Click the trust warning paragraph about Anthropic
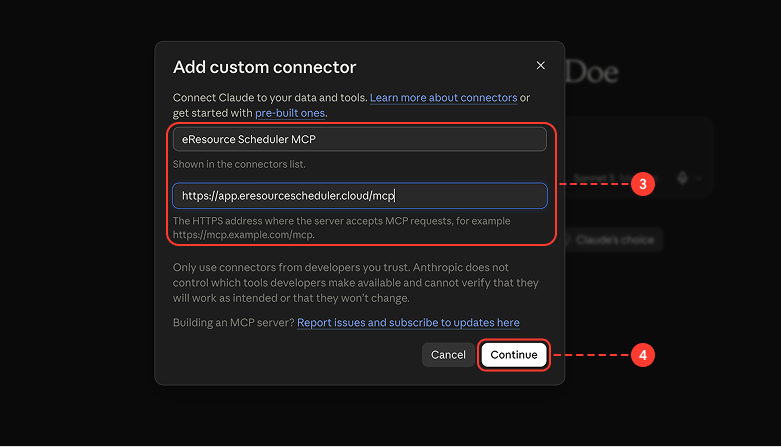 coord(356,283)
